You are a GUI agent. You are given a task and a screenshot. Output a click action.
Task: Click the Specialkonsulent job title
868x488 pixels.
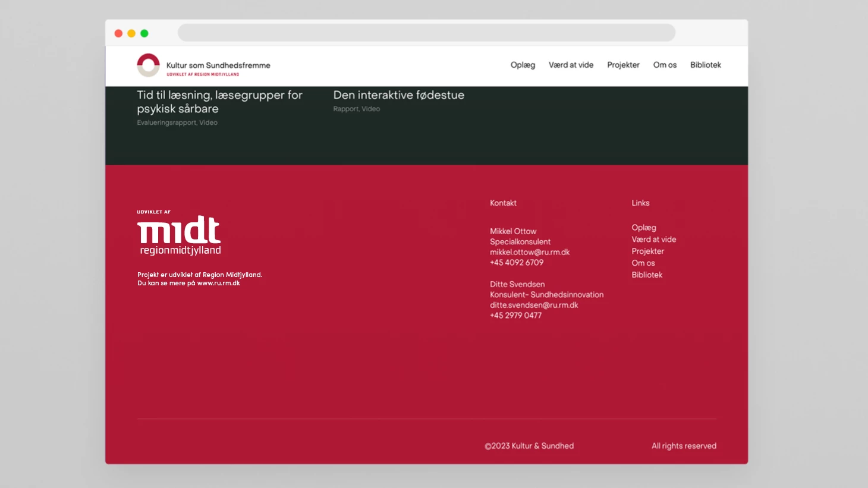(520, 241)
